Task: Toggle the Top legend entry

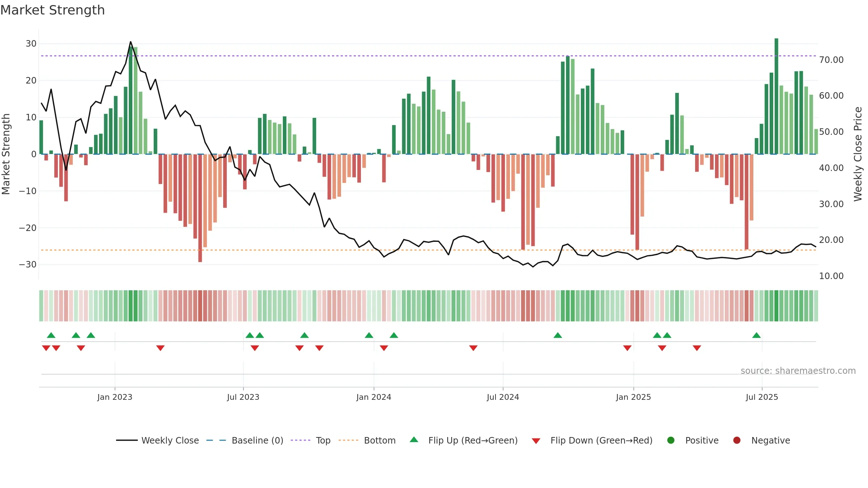Action: click(311, 440)
